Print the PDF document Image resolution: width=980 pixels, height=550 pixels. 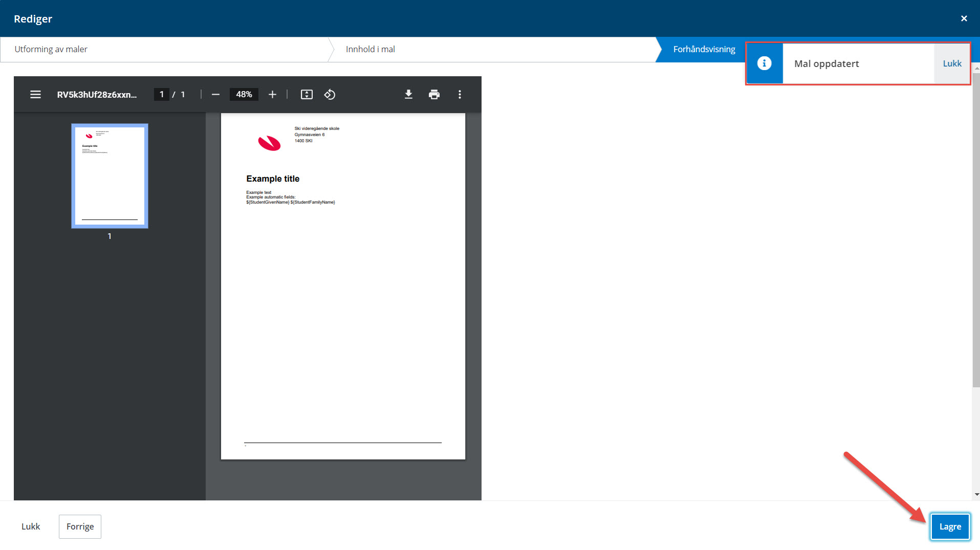434,95
